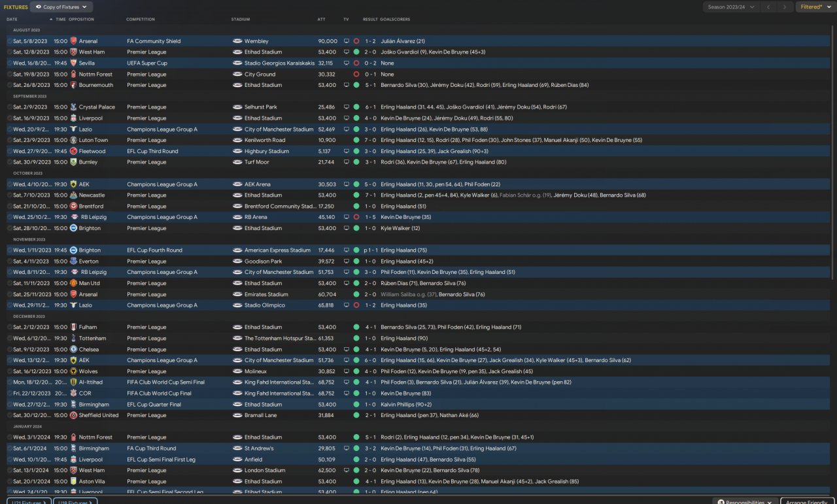This screenshot has width=837, height=504.
Task: Sort by the Goalscorers column header
Action: click(x=396, y=20)
